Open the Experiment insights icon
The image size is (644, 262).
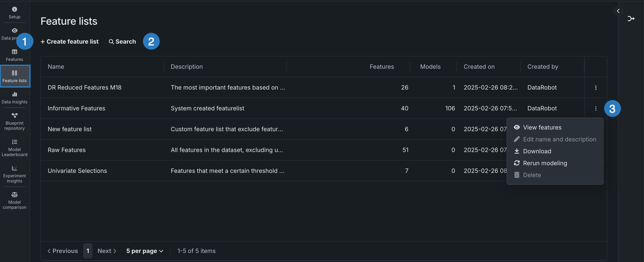(x=14, y=168)
